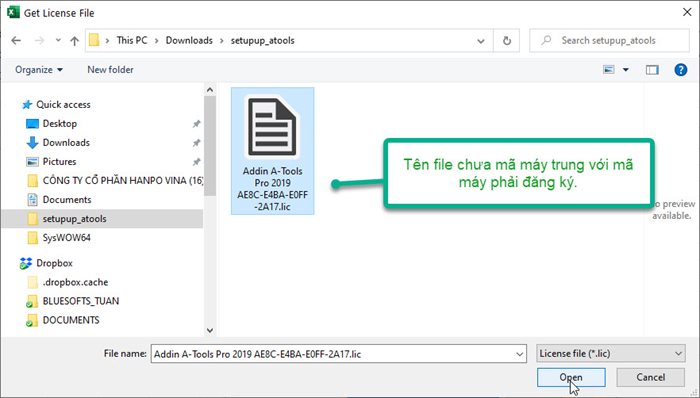Toggle the preview pane icon
This screenshot has height=398, width=700.
652,70
